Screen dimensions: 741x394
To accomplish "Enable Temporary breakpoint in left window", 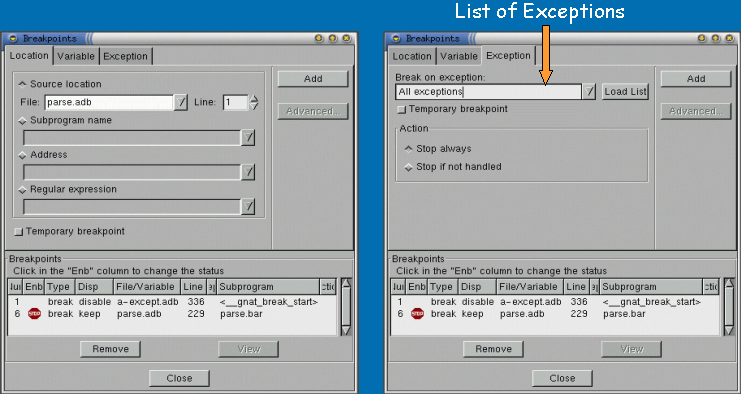I will pyautogui.click(x=18, y=232).
